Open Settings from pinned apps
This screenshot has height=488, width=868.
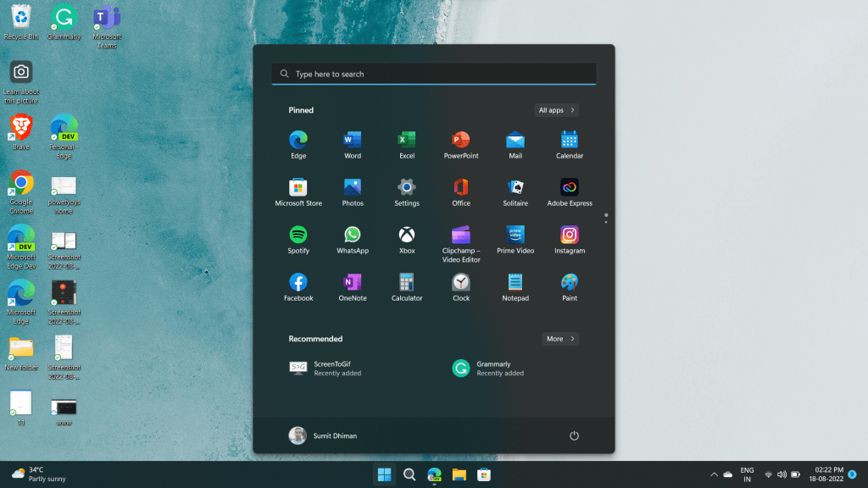click(407, 192)
